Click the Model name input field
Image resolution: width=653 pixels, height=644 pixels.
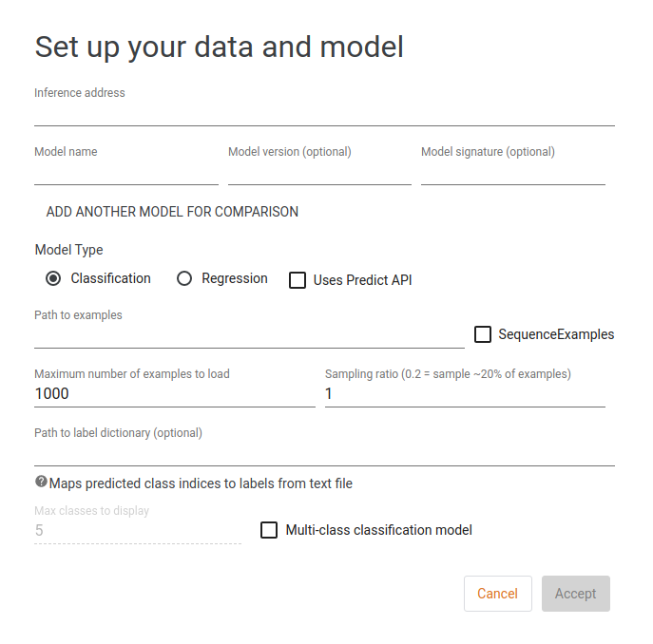point(126,173)
